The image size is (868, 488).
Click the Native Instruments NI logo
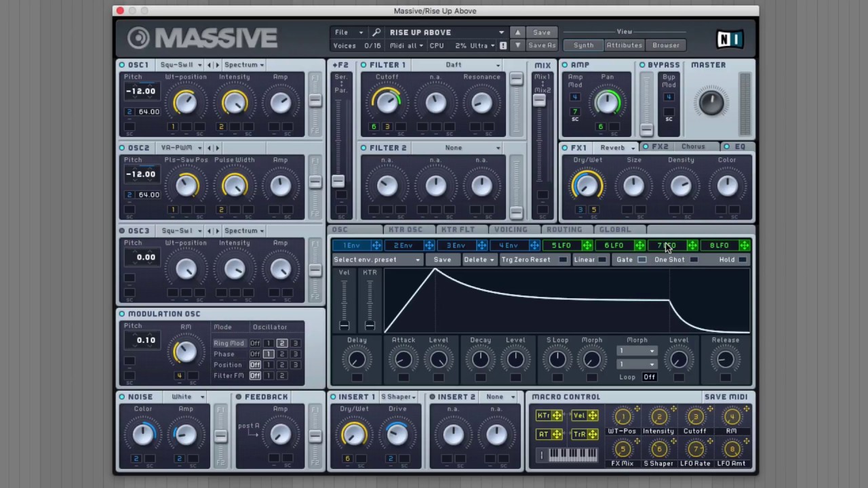point(730,39)
